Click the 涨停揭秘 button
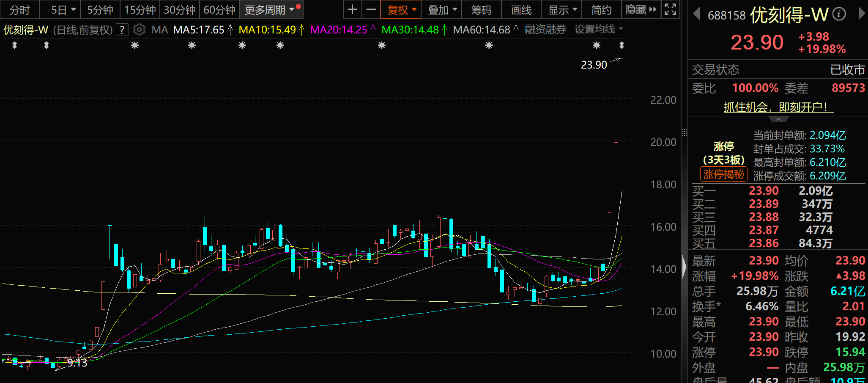The height and width of the screenshot is (383, 868). coord(723,174)
